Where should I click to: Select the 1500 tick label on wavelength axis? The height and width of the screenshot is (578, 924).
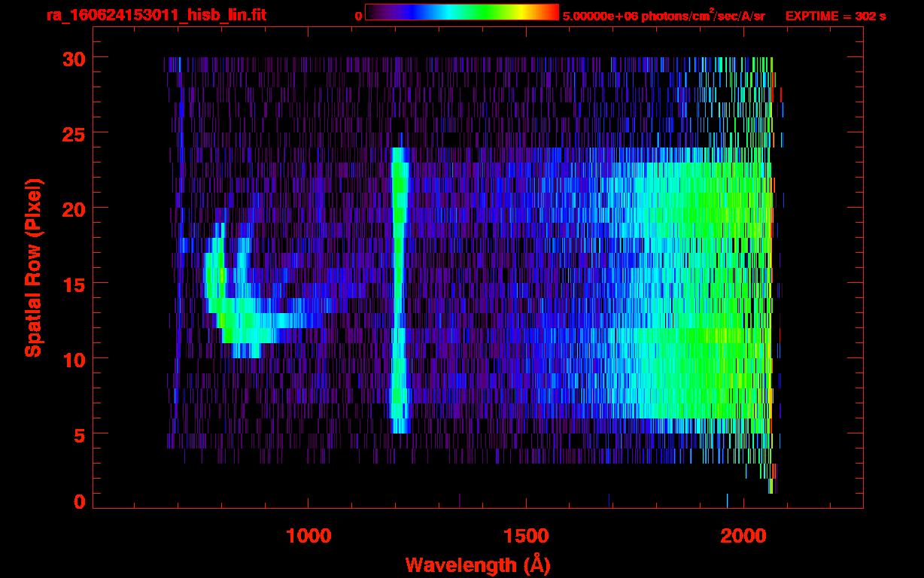526,536
